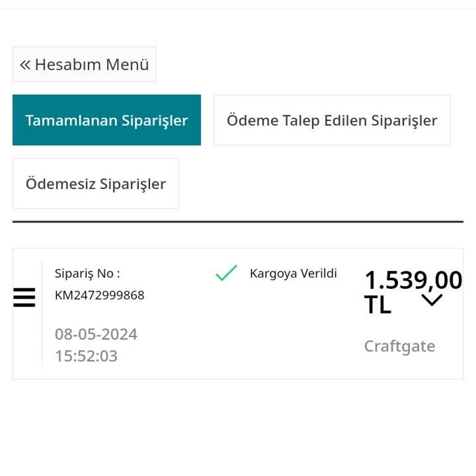
Task: Click the order time 15:52:03
Action: pos(86,356)
